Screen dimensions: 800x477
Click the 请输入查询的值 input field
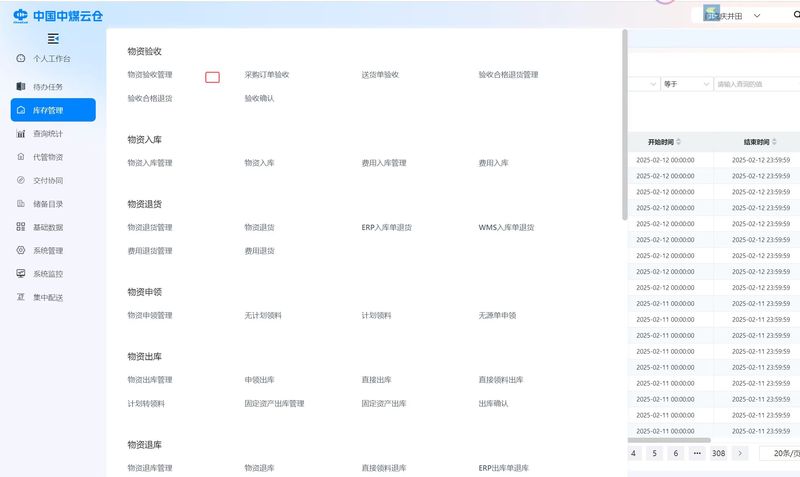(757, 84)
